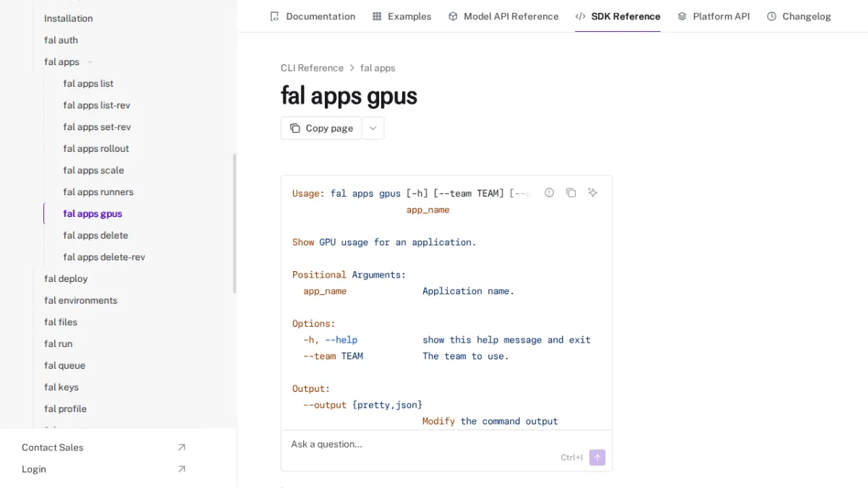Ask AI about code block sparkle icon
The image size is (868, 488).
[x=592, y=192]
